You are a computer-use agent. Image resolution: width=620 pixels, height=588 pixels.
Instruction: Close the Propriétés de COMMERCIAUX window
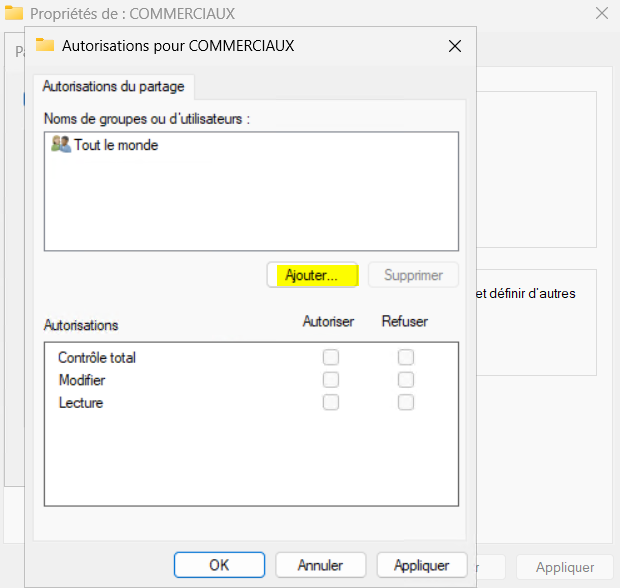pyautogui.click(x=601, y=14)
